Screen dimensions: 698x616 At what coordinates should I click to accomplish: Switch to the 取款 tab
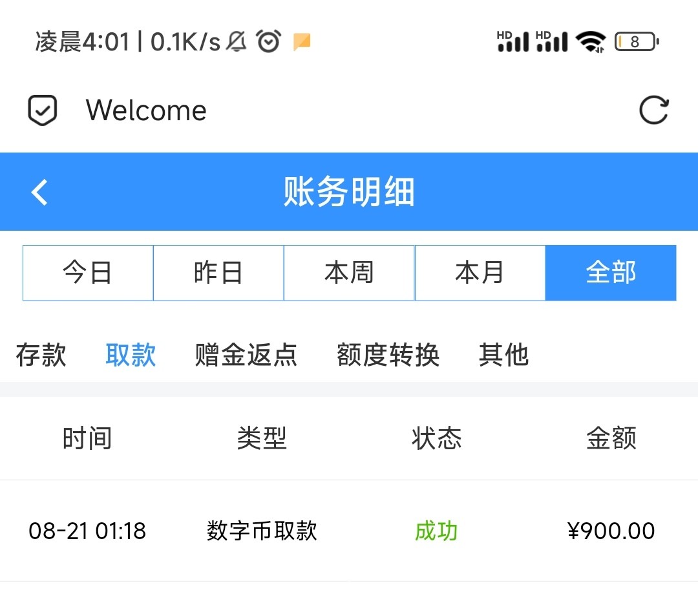pos(131,355)
